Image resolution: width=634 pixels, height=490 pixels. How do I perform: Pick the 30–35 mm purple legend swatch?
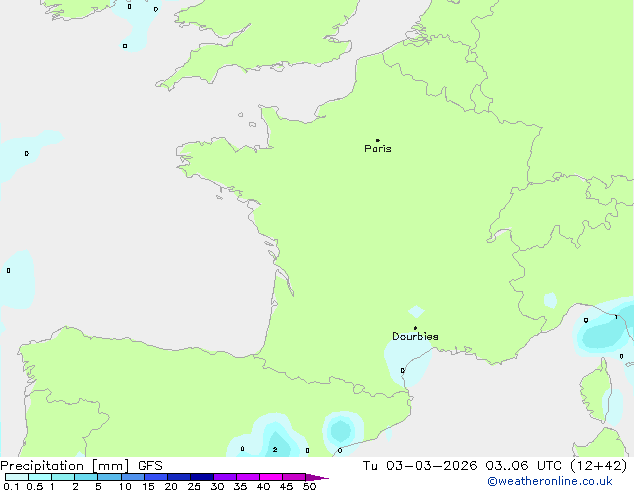tap(225, 477)
